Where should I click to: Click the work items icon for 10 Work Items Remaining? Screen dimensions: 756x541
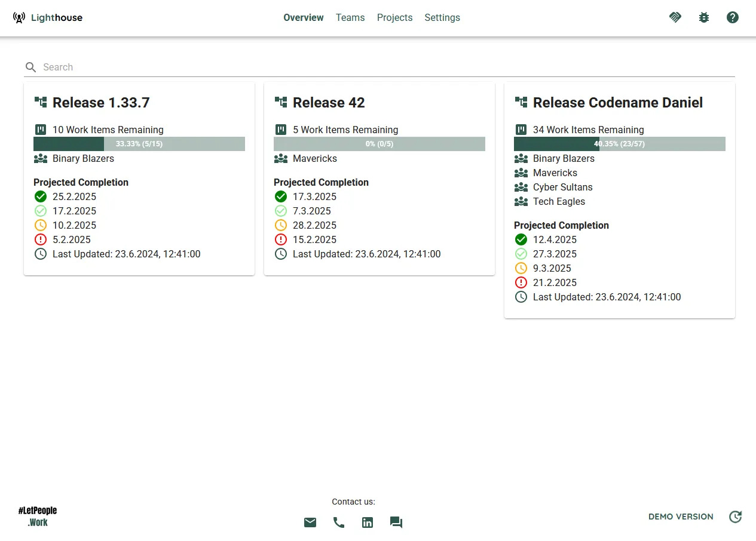[x=41, y=130]
